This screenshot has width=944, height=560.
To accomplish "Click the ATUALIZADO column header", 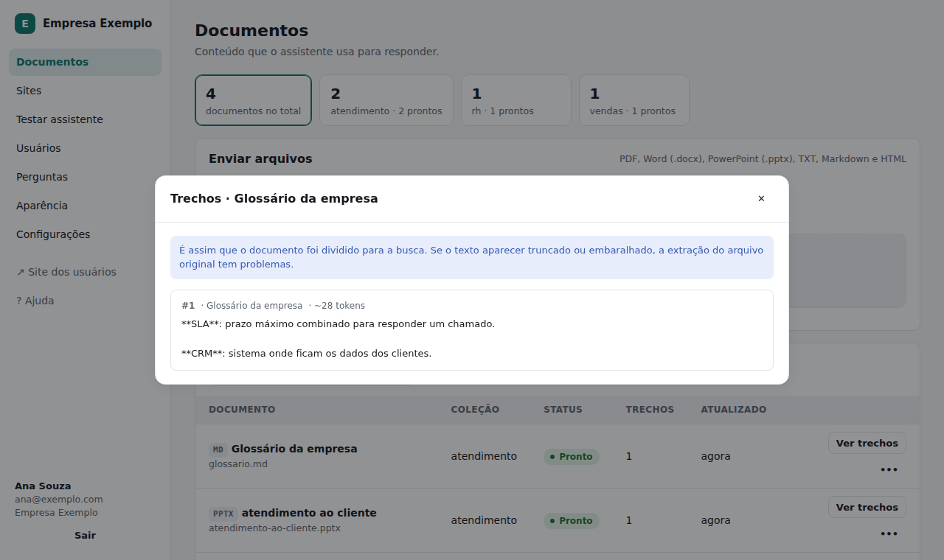I will pos(734,410).
